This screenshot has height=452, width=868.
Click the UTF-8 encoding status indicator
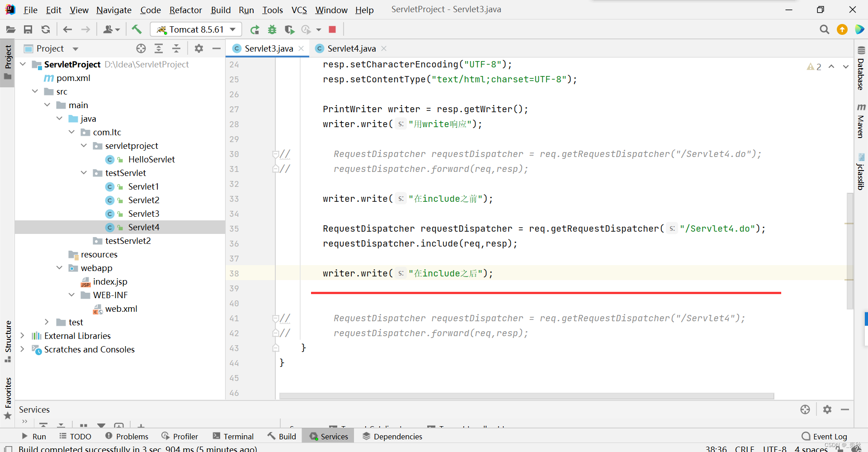coord(774,448)
